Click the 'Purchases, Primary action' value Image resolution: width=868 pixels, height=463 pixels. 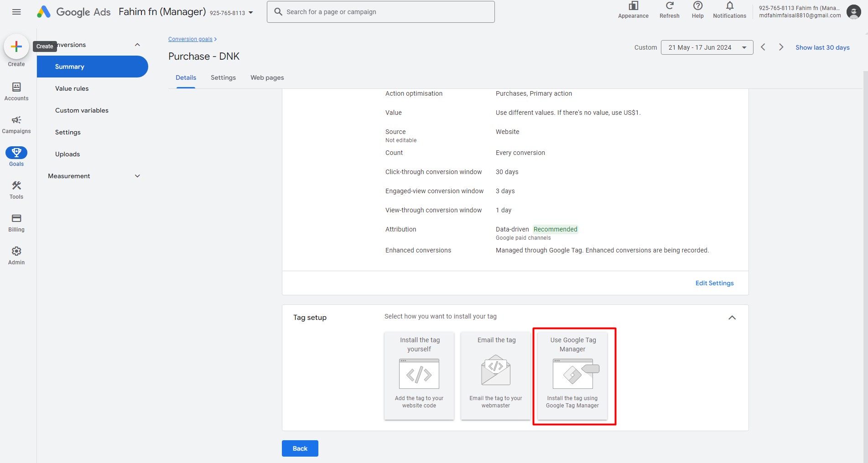click(x=534, y=93)
